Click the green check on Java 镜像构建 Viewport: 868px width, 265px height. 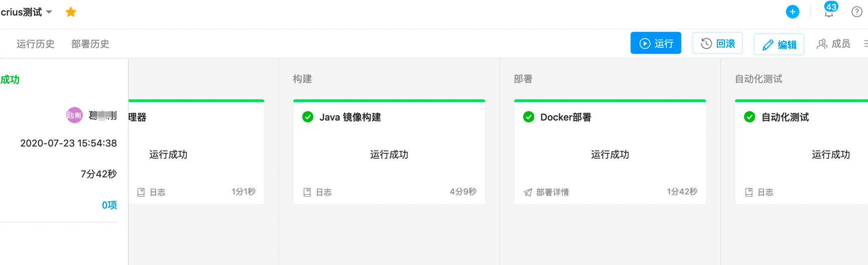pyautogui.click(x=308, y=117)
